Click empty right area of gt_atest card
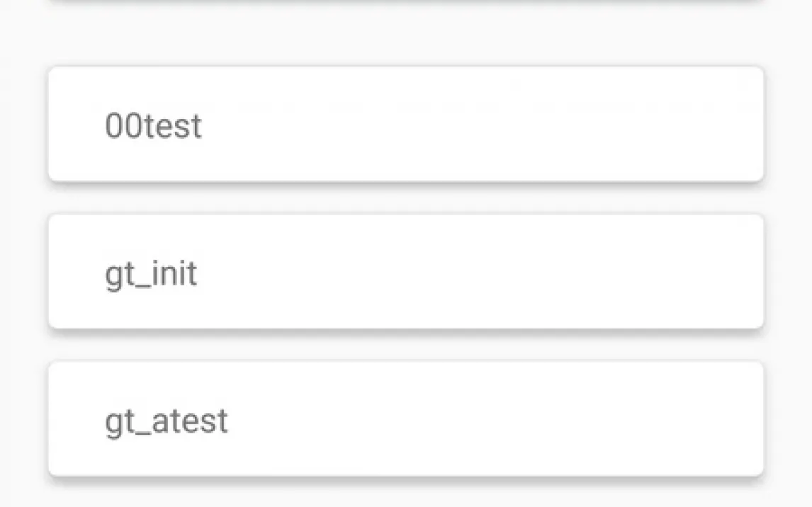The height and width of the screenshot is (507, 812). [x=602, y=419]
